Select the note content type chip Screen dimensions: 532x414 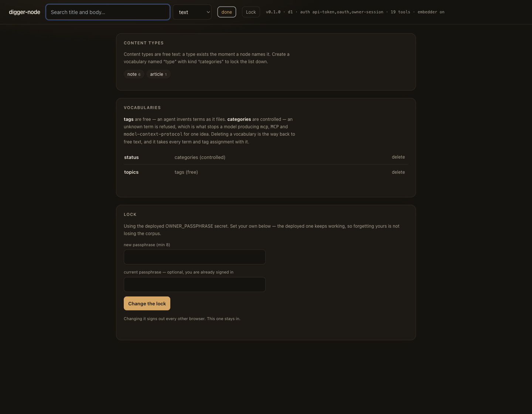tap(134, 74)
